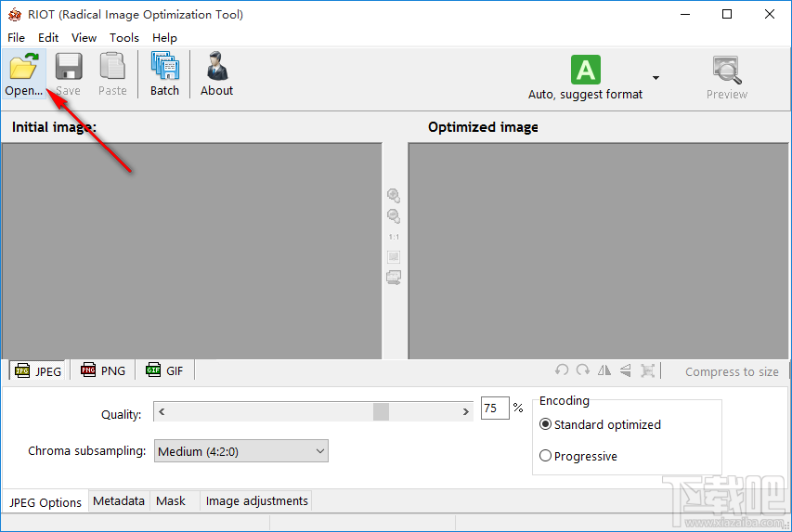Viewport: 792px width, 532px height.
Task: Click the Quality slider right arrow
Action: 465,411
